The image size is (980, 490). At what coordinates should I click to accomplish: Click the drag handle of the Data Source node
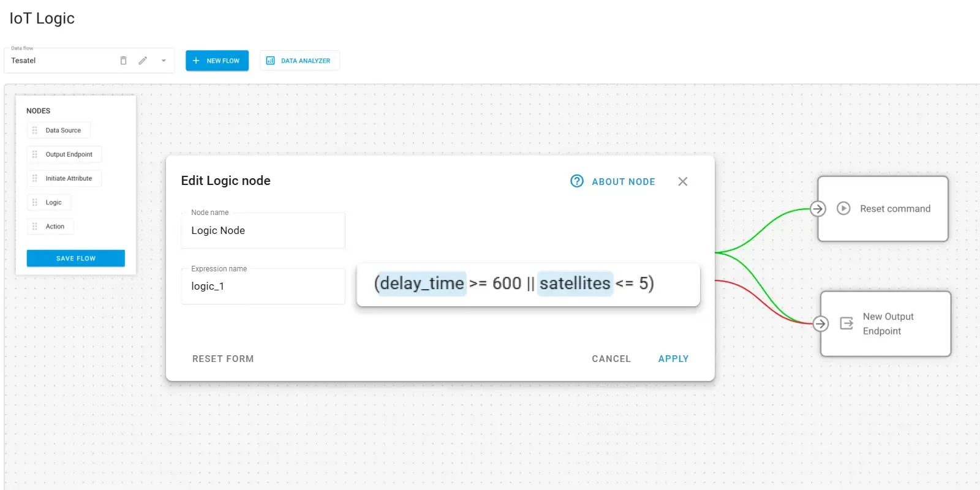pos(35,130)
